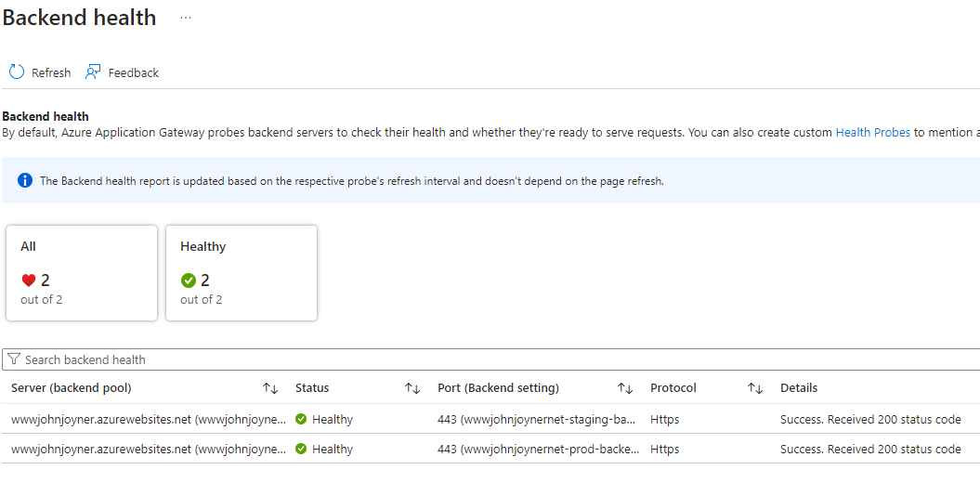Sort by Status column arrows

pyautogui.click(x=412, y=388)
